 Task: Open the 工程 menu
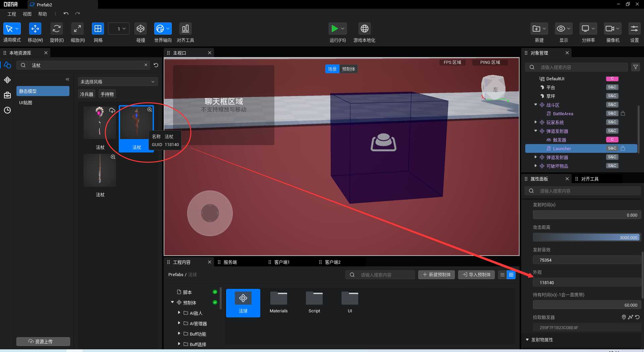[12, 14]
